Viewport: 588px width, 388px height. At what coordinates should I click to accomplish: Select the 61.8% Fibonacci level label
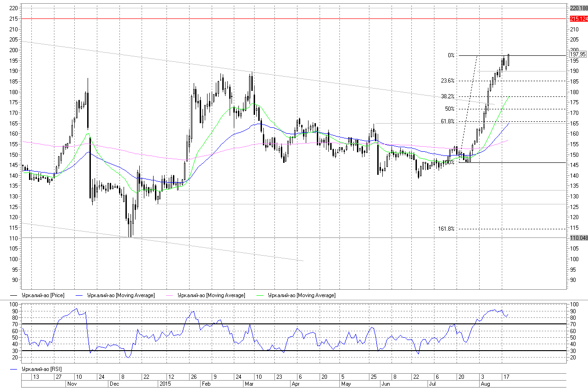(x=447, y=121)
